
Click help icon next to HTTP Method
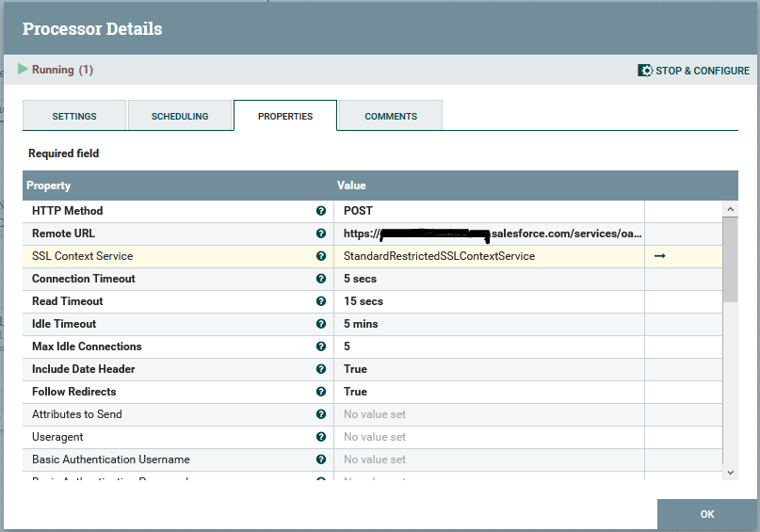click(x=321, y=211)
